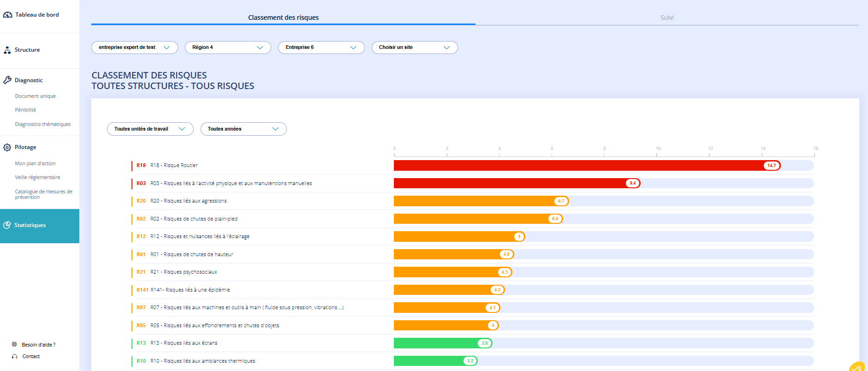Click the Besoin d'aide lifebuoy icon
Viewport: 868px width, 371px height.
(14, 344)
